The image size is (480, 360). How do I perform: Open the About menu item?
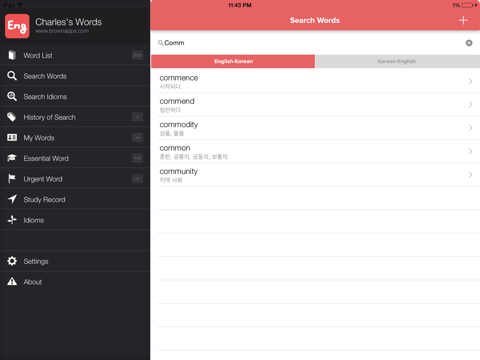[x=75, y=282]
